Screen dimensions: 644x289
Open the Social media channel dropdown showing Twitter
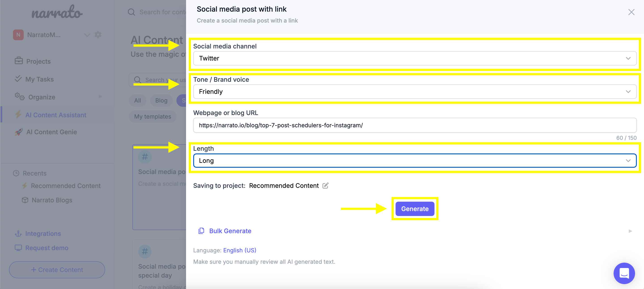pos(415,59)
